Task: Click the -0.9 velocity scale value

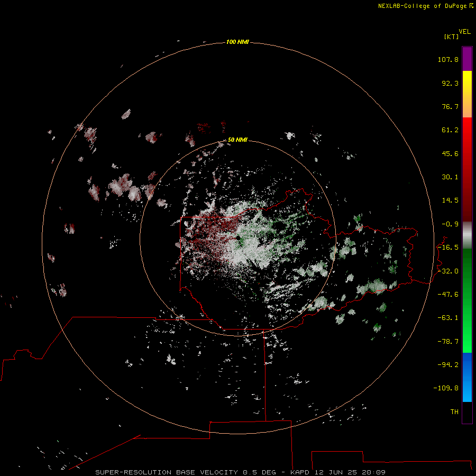Action: [x=450, y=224]
